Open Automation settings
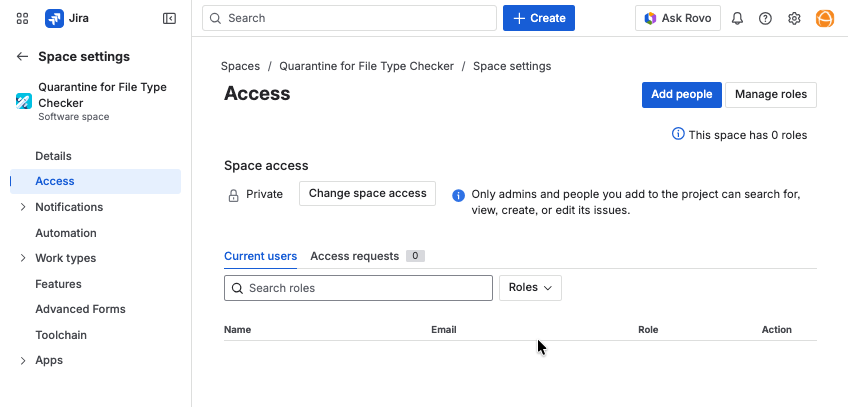 tap(65, 233)
